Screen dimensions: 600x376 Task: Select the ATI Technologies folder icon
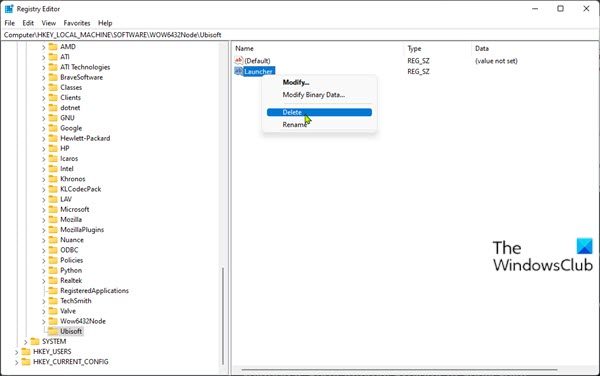point(53,67)
